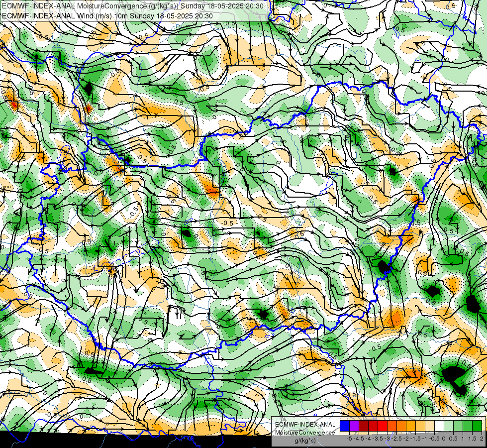The image size is (487, 448).
Task: Click the legend swatch between 0.5 and 1
Action: click(x=458, y=426)
